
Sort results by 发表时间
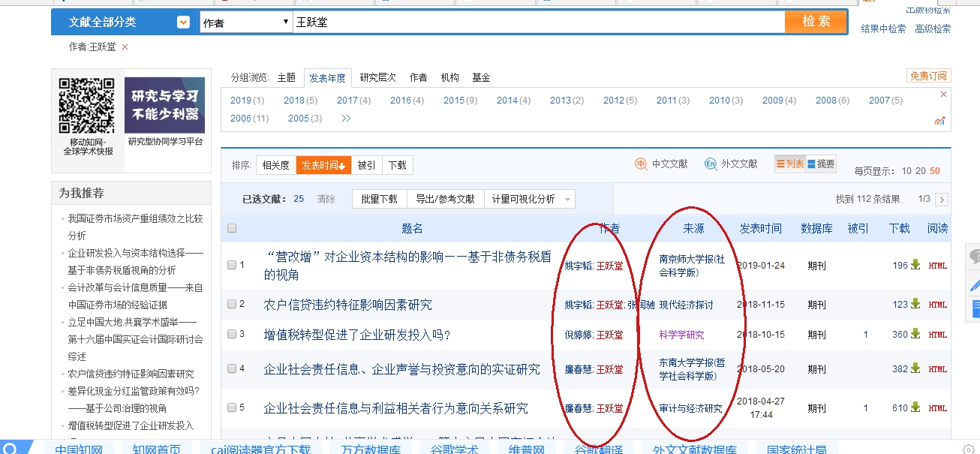(323, 165)
